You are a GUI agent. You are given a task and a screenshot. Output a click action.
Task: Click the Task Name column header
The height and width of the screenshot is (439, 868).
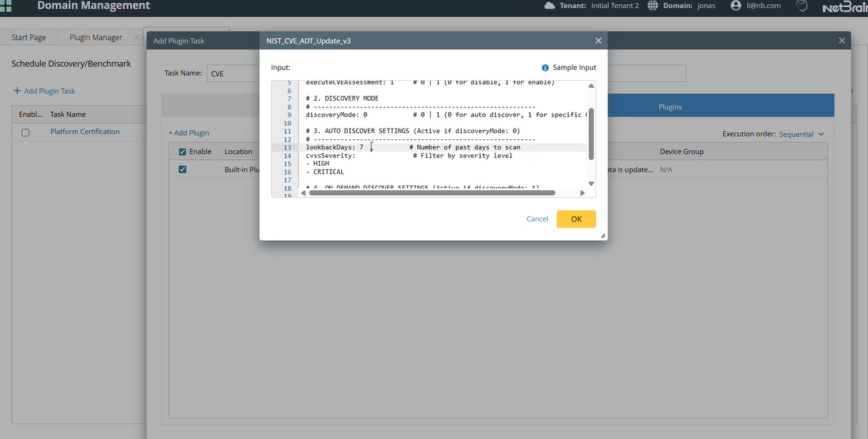tap(68, 114)
